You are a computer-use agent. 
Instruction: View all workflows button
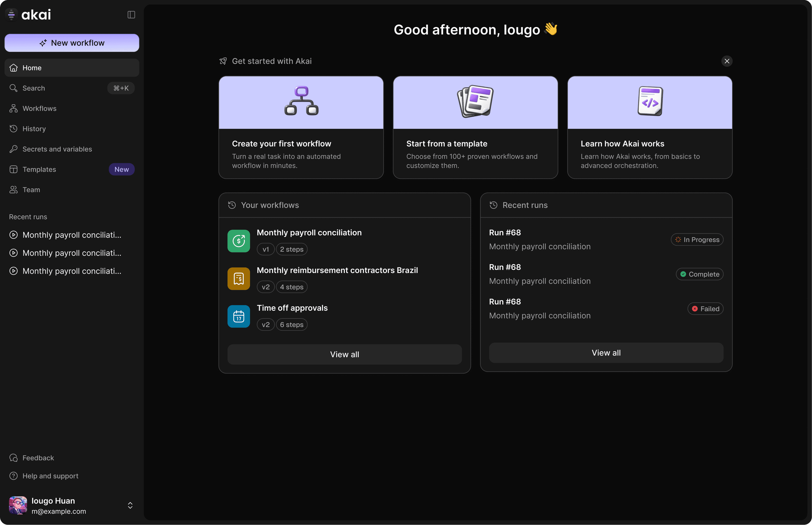[x=344, y=354]
